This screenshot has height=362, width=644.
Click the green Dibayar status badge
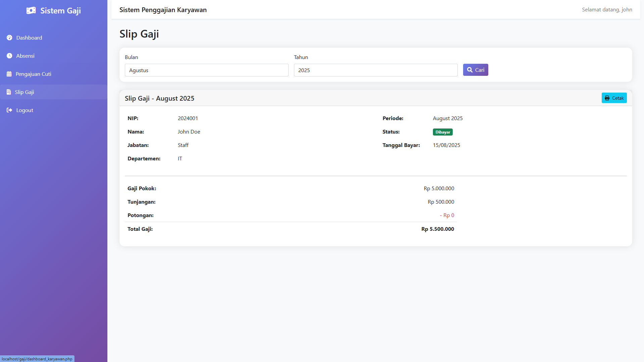(442, 132)
